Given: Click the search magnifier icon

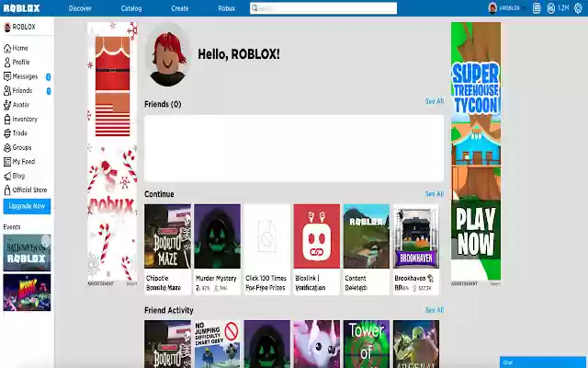Looking at the screenshot, I should (254, 8).
